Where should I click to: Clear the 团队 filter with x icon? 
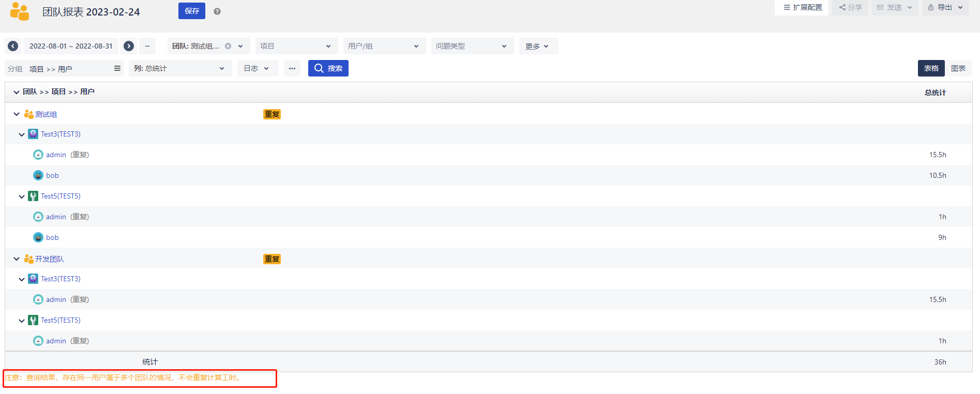[x=228, y=46]
